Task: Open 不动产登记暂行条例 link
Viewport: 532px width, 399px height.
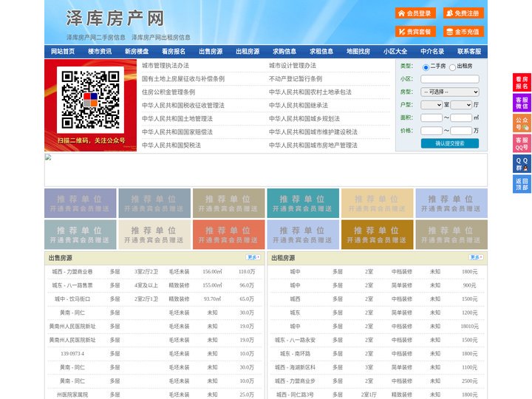Action: point(296,79)
